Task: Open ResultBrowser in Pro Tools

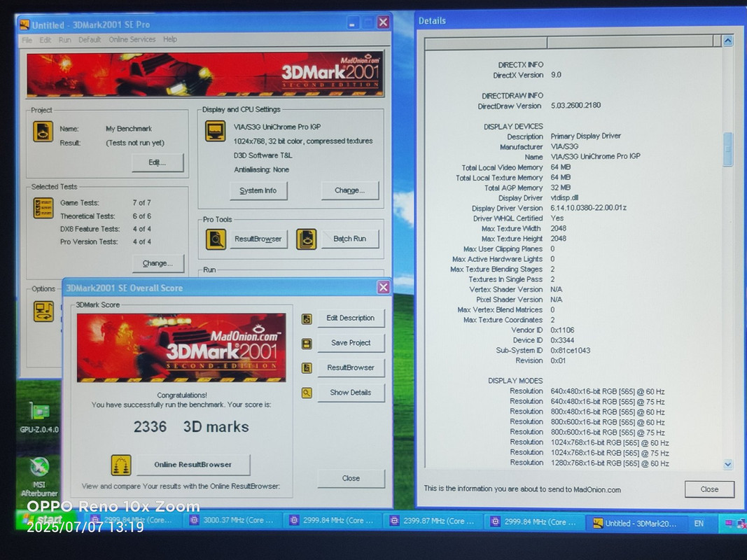Action: click(x=258, y=239)
